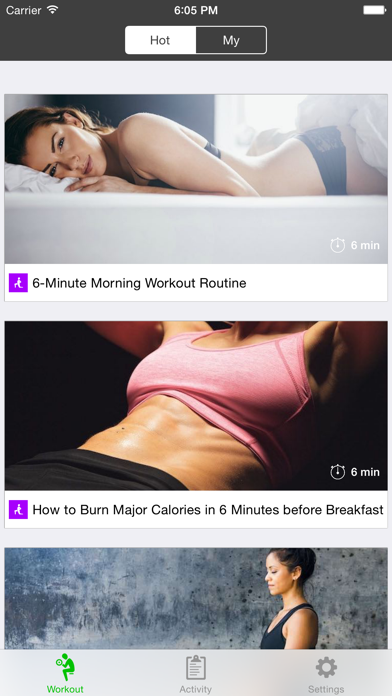Open the Settings tab
392x696 pixels.
click(326, 673)
